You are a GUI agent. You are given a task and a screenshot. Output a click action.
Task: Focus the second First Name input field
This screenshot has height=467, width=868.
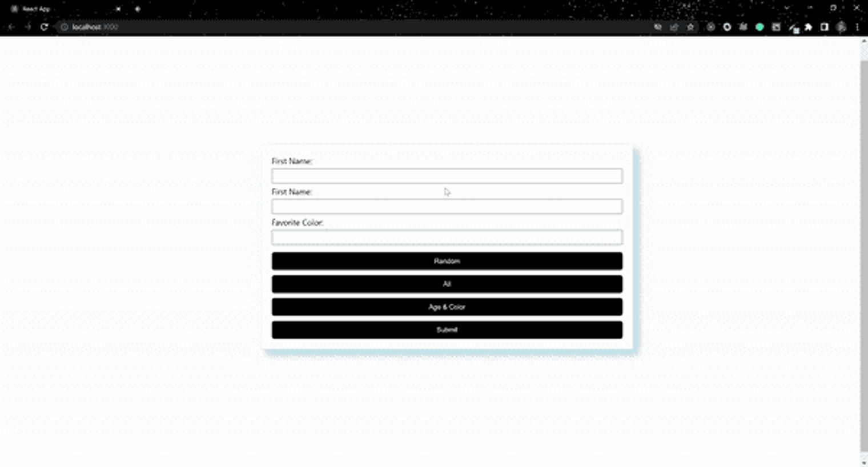tap(447, 207)
